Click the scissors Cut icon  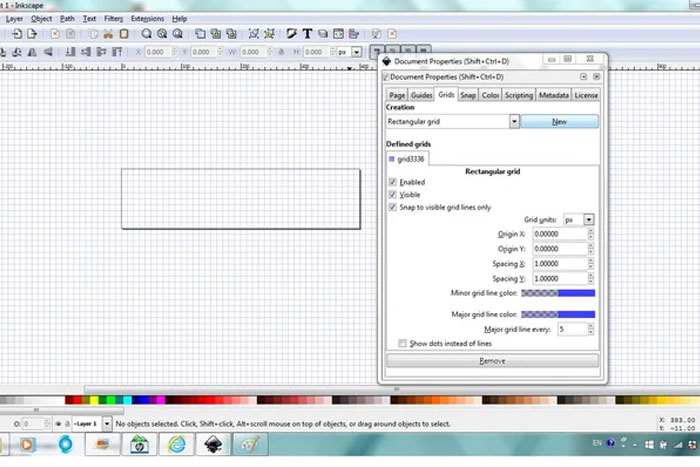[108, 34]
